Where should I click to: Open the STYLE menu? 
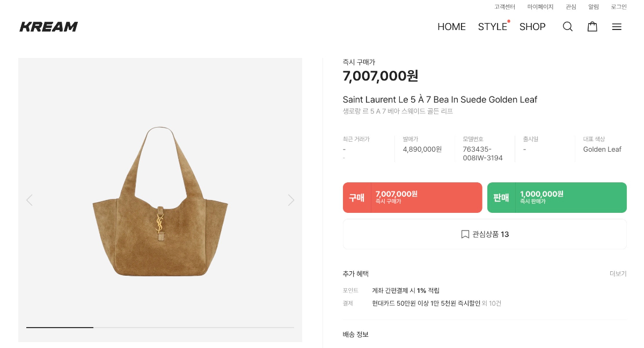point(492,27)
